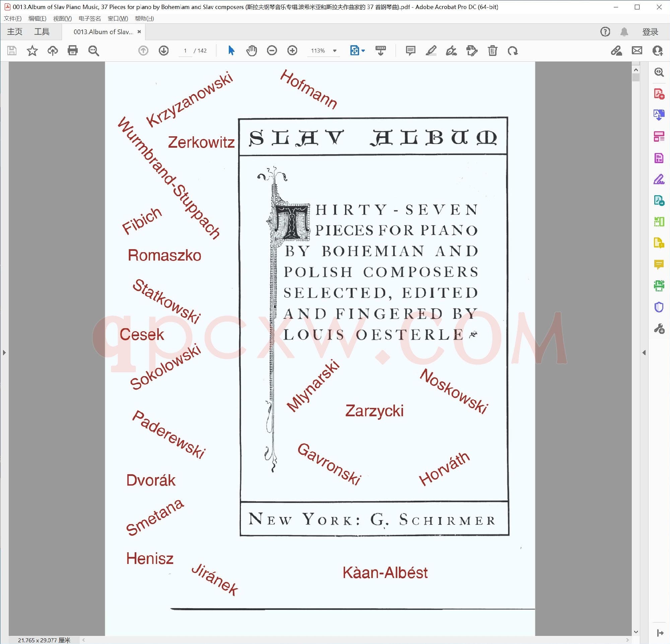Click the current page number field

click(x=185, y=51)
